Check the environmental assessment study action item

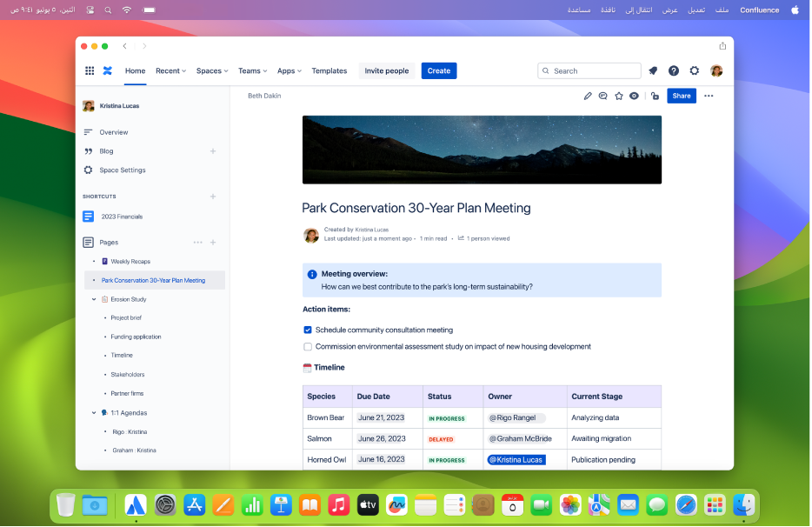pos(308,346)
